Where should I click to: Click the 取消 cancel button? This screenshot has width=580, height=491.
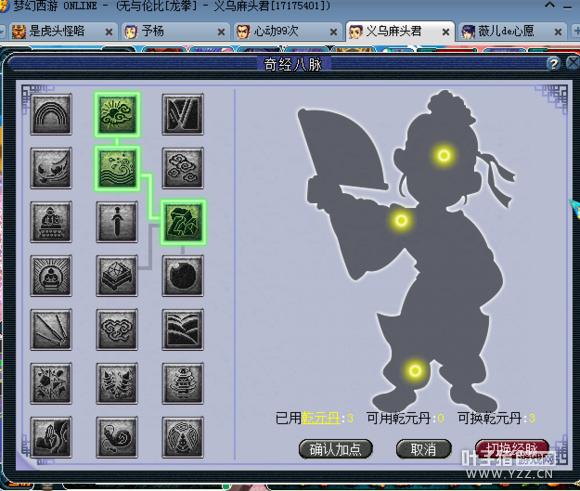click(x=424, y=449)
